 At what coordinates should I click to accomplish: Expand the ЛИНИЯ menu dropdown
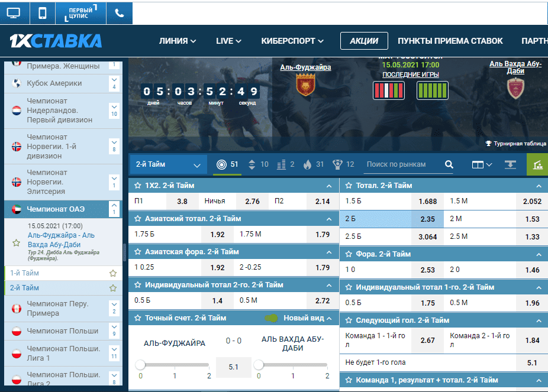click(x=178, y=41)
